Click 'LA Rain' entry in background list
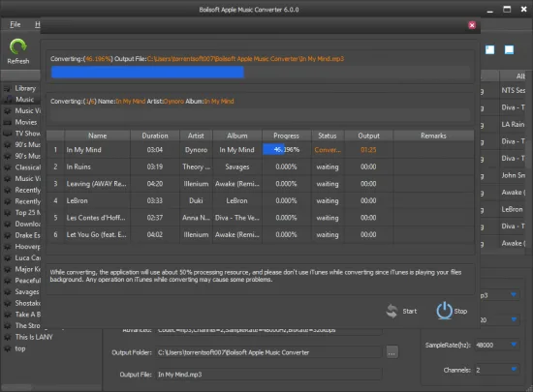Viewport: 533px width, 392px height. tap(513, 124)
